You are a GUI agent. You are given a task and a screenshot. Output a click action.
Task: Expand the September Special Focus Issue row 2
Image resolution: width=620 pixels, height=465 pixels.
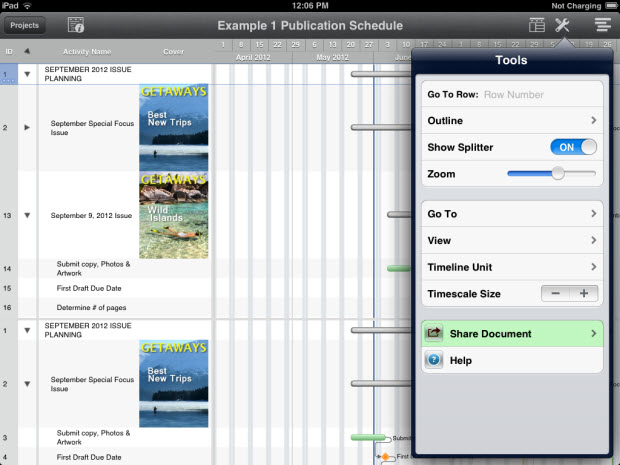(27, 128)
